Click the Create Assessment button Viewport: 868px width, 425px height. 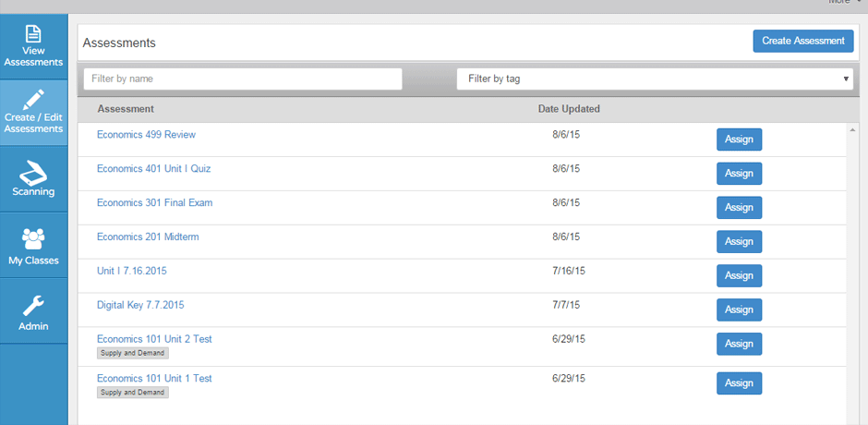point(803,41)
